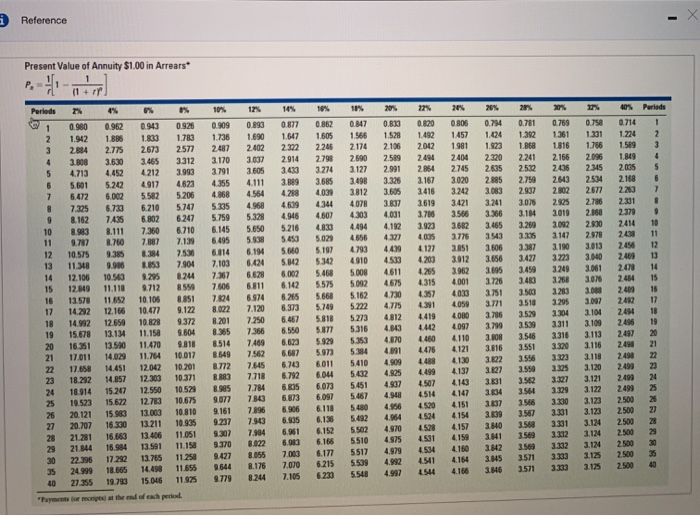Screen dimensions: 700x516
Task: Select the 10% column header
Action: pos(219,109)
